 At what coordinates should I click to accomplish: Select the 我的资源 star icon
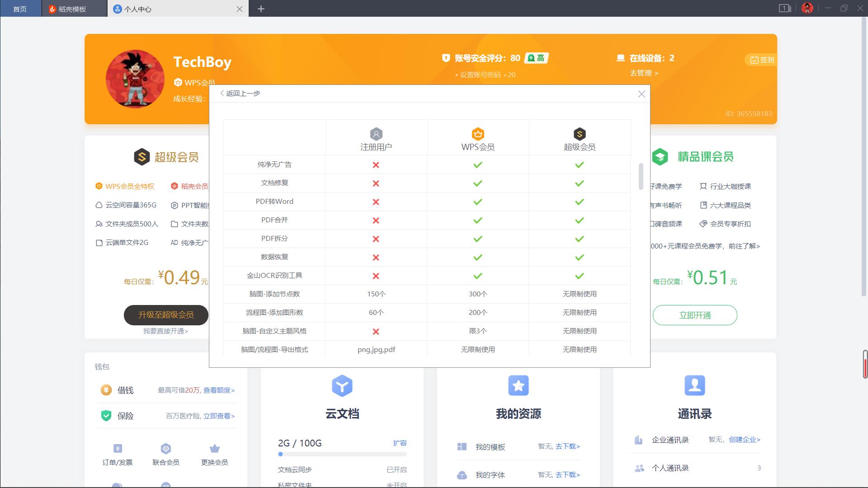pos(518,386)
